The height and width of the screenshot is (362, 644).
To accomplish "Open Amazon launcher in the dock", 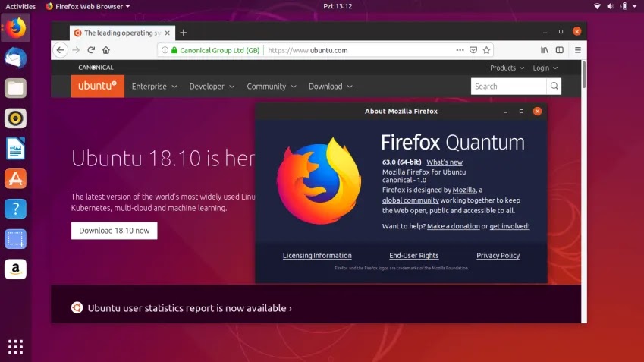I will point(16,269).
